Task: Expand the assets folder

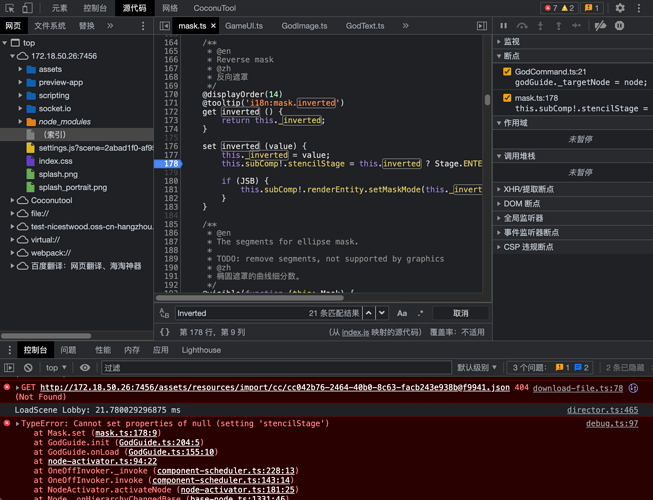Action: 20,69
